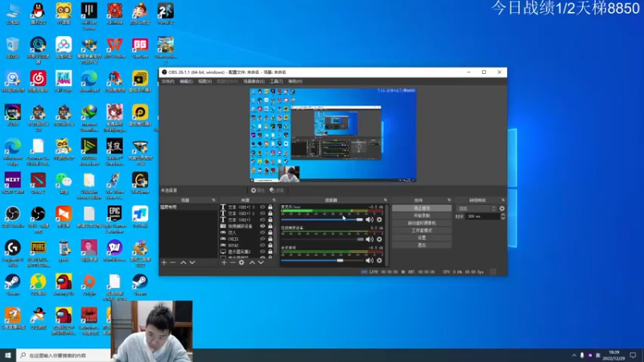Move the scene up in scenes panel
Screen dimensions: 644x362
tap(184, 262)
